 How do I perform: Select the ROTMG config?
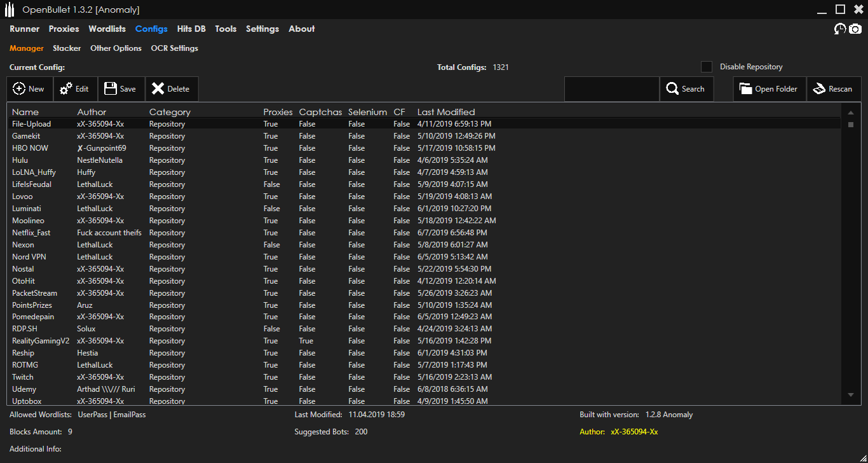coord(425,365)
